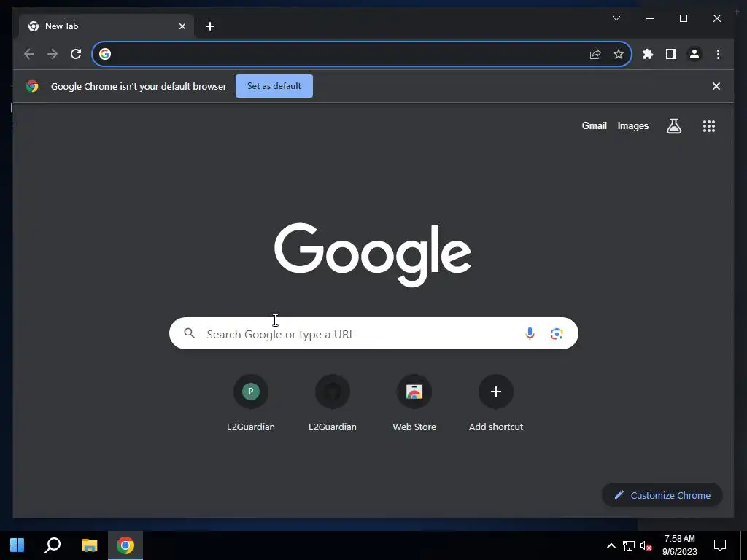Maximize the Chrome window

(683, 18)
